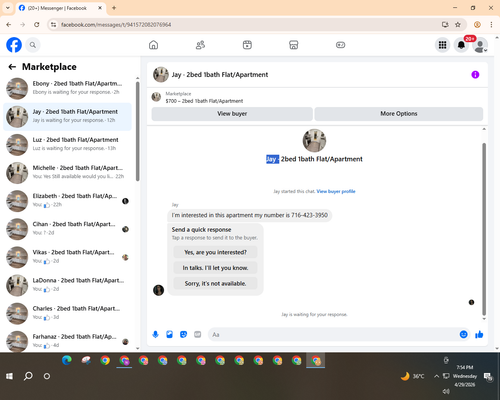Open the Friends icon in top navigation

click(200, 45)
